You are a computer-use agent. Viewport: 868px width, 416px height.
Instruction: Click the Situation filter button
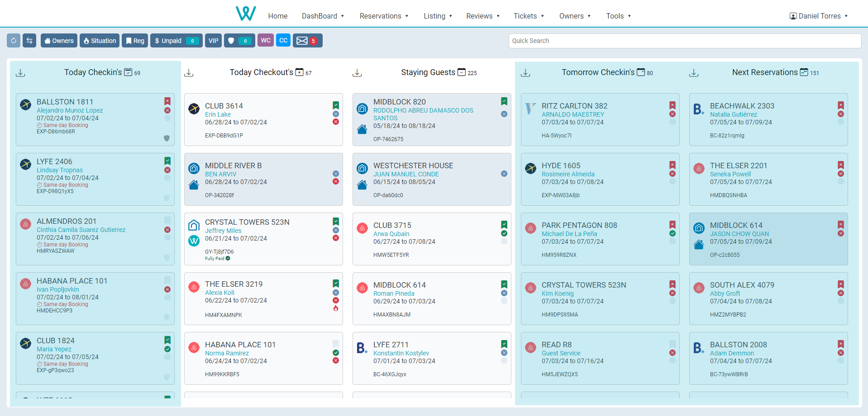click(100, 41)
